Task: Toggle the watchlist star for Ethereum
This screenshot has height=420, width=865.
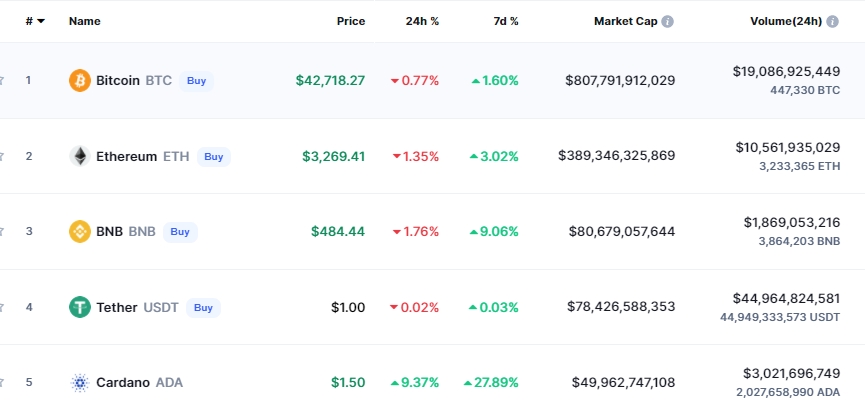Action: point(2,156)
